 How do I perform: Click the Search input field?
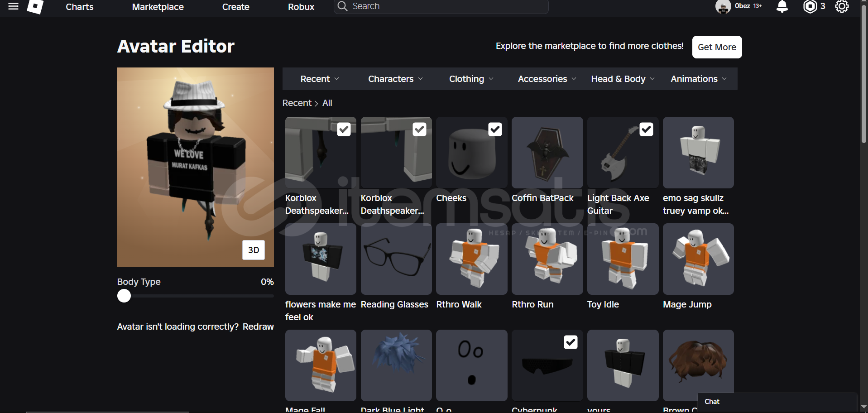(x=441, y=6)
